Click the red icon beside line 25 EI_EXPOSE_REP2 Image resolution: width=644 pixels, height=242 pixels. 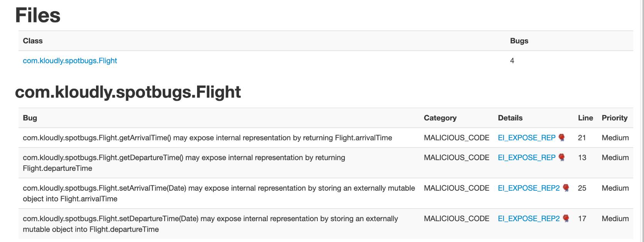(x=566, y=188)
